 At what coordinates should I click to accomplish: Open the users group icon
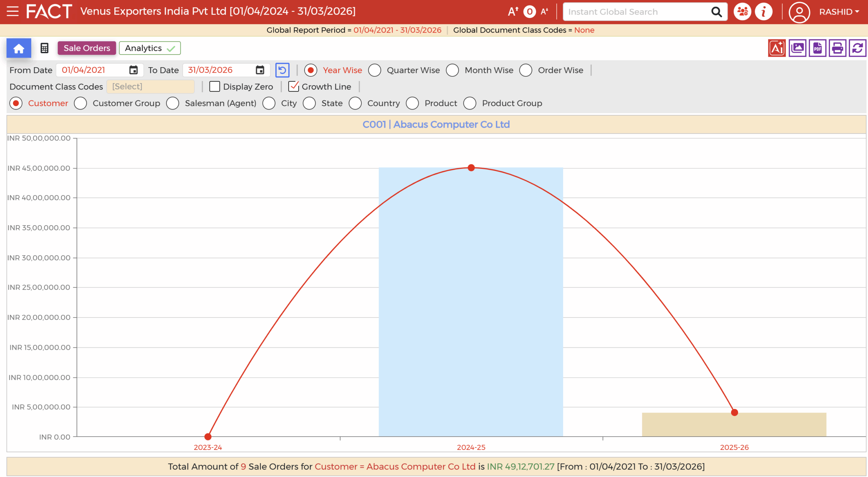pyautogui.click(x=742, y=12)
